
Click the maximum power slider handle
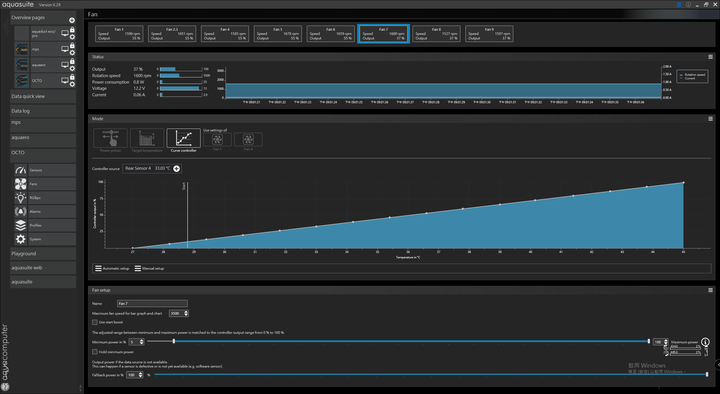pos(649,341)
